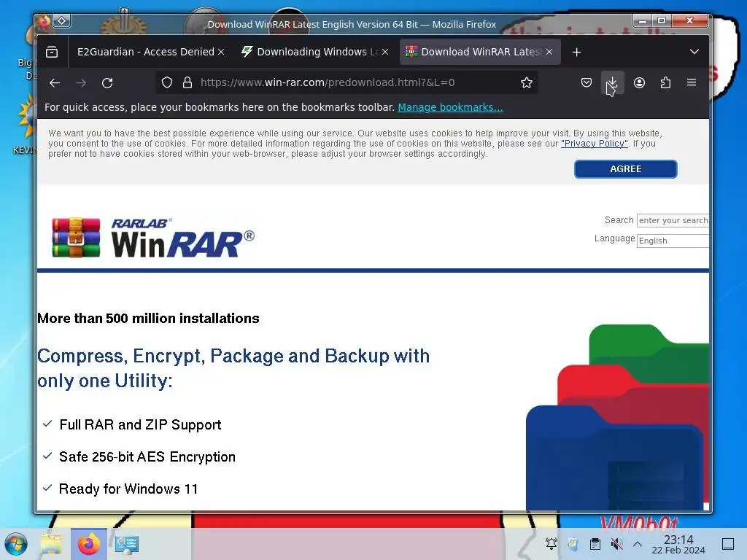The width and height of the screenshot is (747, 560).
Task: Open Manage bookmarks link
Action: click(x=450, y=107)
